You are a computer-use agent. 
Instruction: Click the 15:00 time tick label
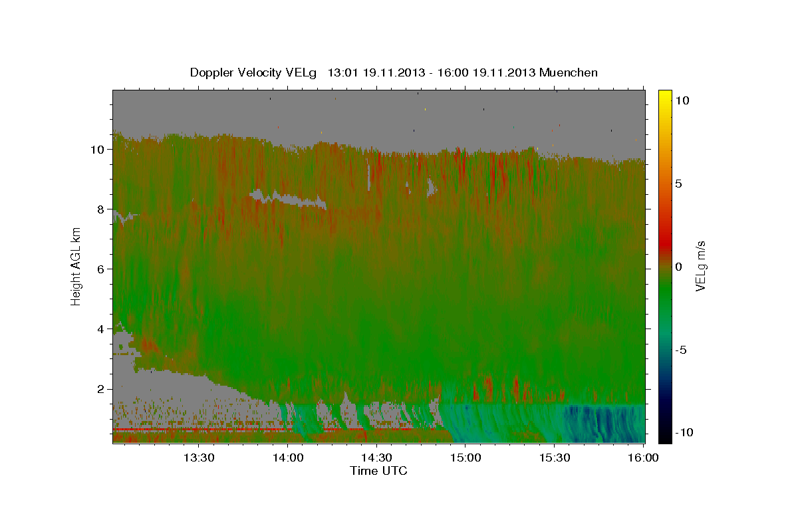[465, 458]
